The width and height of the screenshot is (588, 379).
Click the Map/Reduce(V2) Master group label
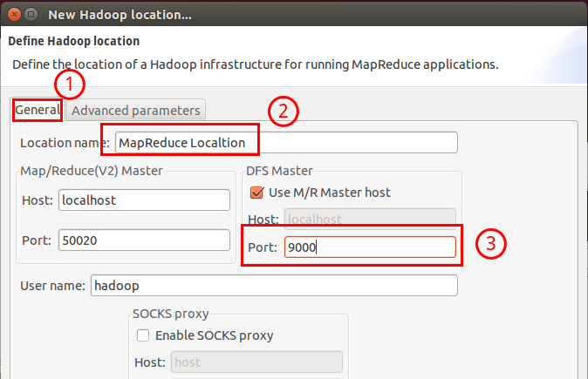click(91, 170)
